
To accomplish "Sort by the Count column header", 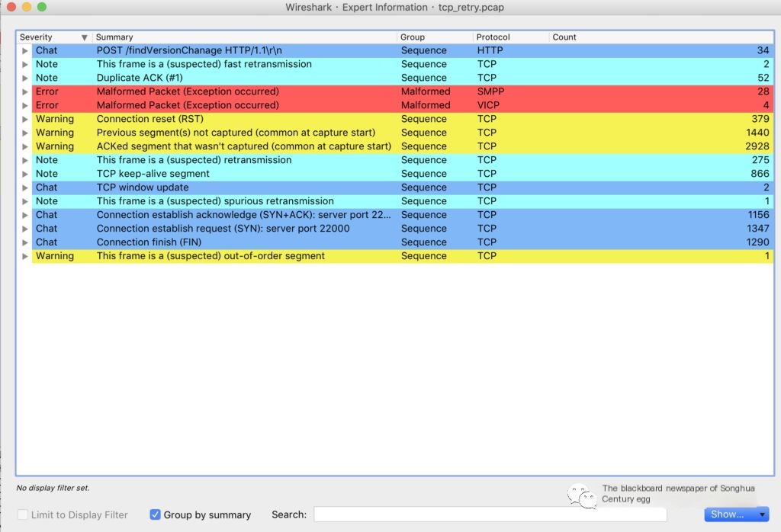I will point(661,37).
